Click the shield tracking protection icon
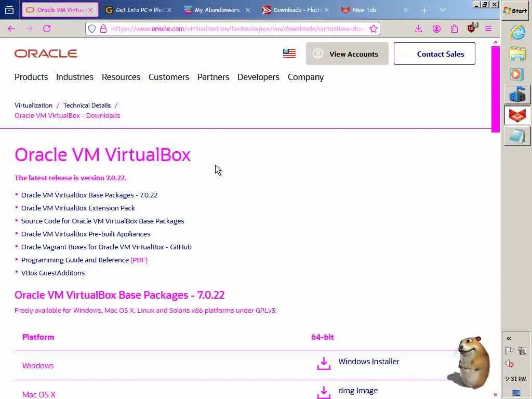532x399 pixels. click(92, 29)
